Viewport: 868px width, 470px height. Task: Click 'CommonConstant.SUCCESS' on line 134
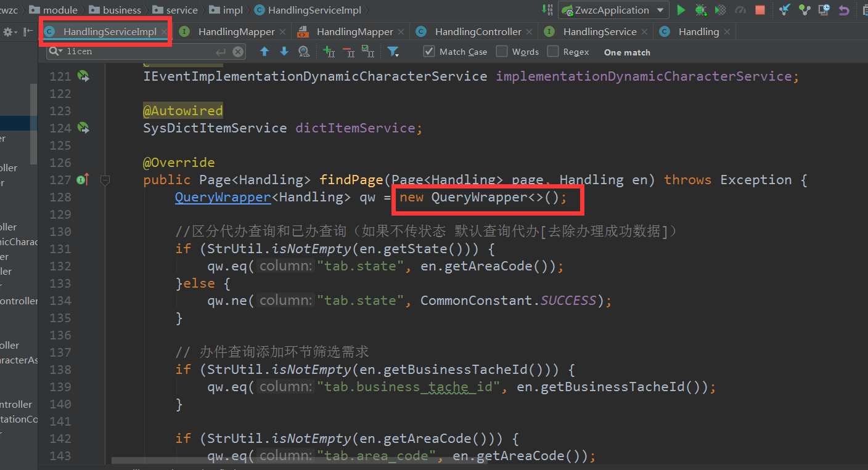(x=509, y=301)
